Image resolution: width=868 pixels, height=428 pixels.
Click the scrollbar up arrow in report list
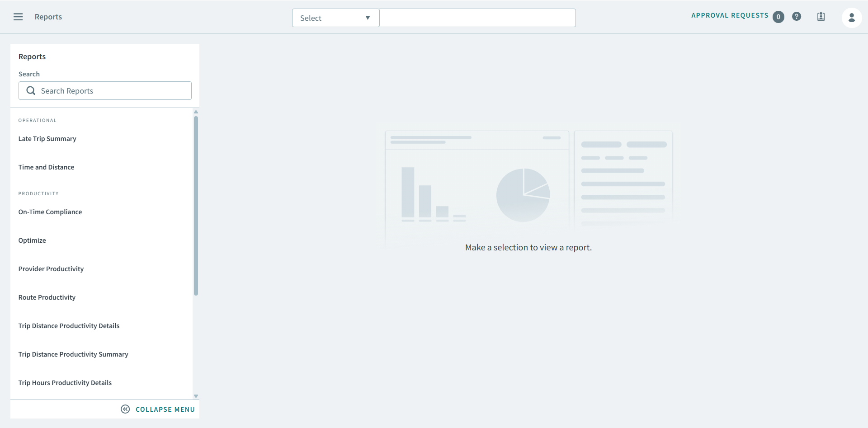(196, 112)
